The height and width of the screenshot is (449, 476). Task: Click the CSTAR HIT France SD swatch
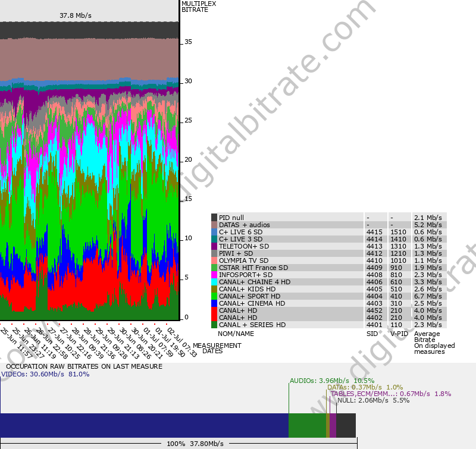(214, 268)
